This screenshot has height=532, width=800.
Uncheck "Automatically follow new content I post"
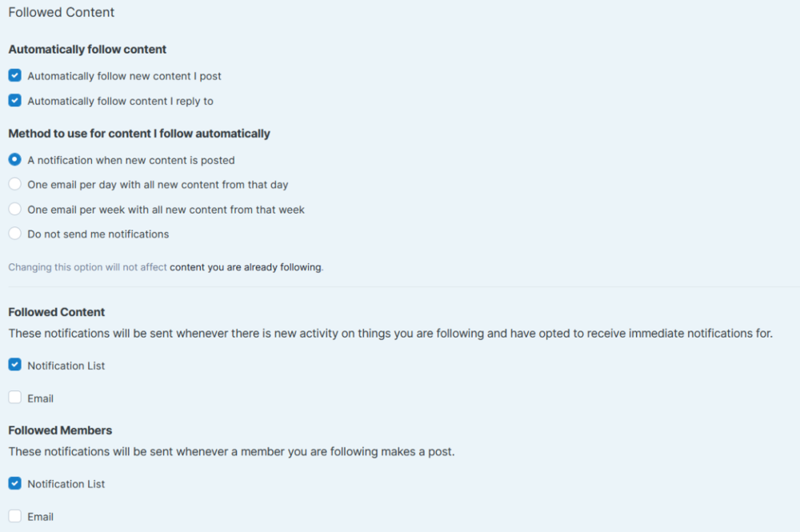tap(14, 75)
